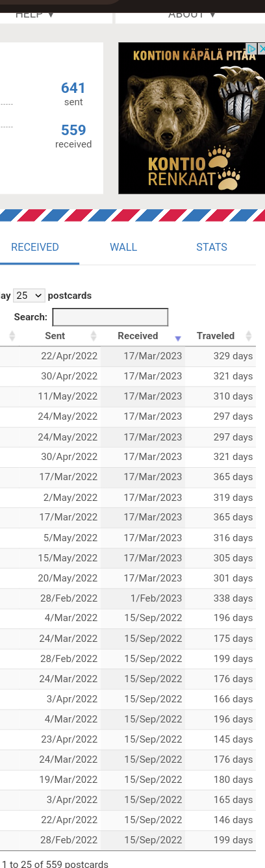Sort table by Traveled column arrows
265x868 pixels.
(x=249, y=336)
